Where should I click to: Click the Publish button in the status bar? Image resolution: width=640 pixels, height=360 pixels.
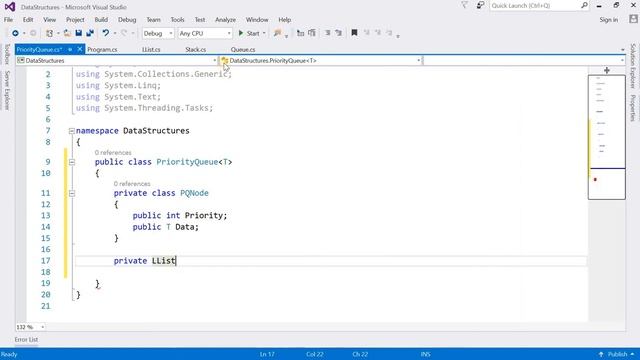point(616,354)
